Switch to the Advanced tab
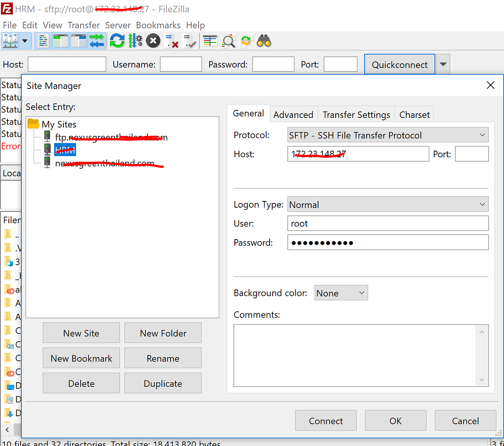Image resolution: width=504 pixels, height=446 pixels. click(293, 114)
